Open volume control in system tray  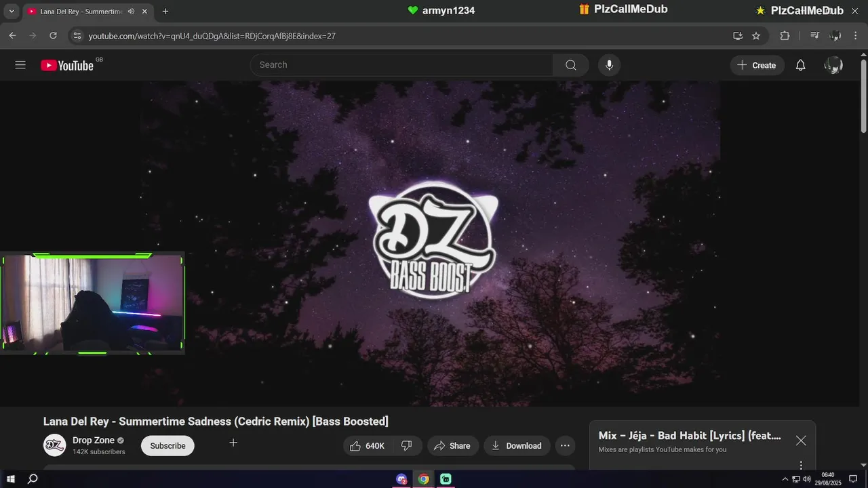click(806, 479)
